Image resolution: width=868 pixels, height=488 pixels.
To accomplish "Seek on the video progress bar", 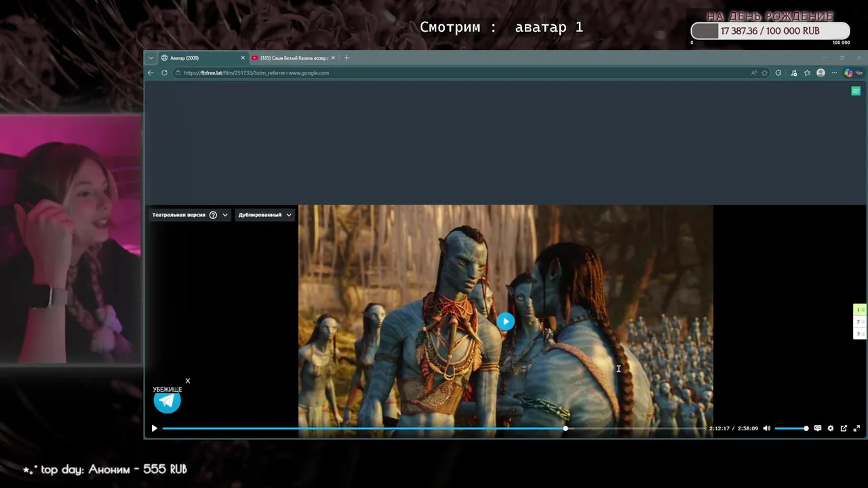I will coord(433,428).
